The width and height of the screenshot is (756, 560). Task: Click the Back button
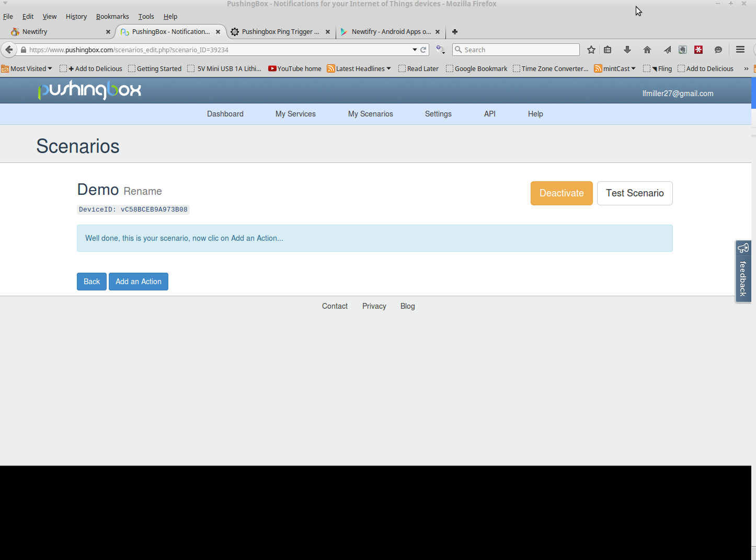pyautogui.click(x=91, y=282)
